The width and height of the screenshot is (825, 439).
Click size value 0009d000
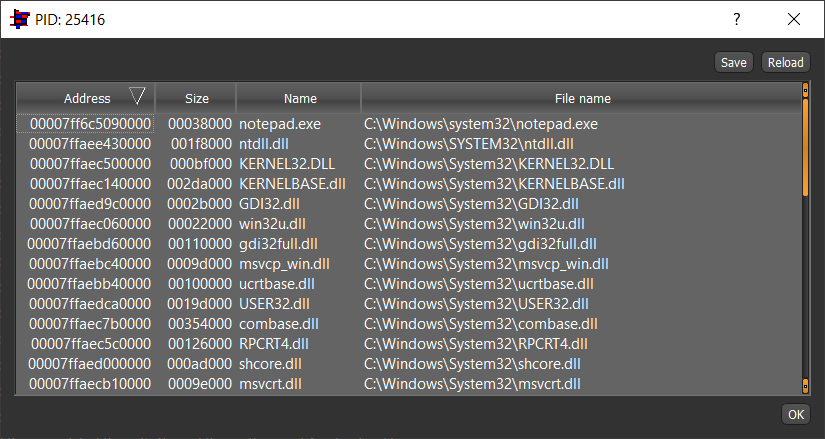[x=199, y=264]
